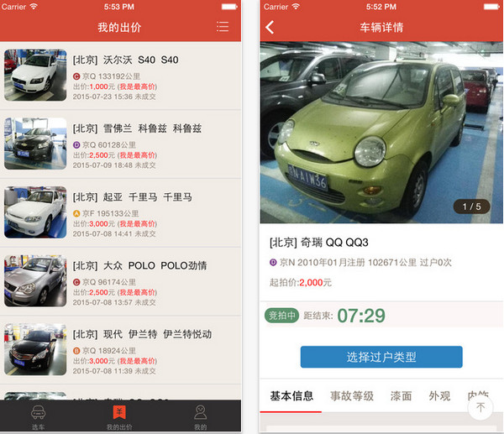The image size is (504, 434).
Task: Click the 选择过户类型 button
Action: (381, 357)
